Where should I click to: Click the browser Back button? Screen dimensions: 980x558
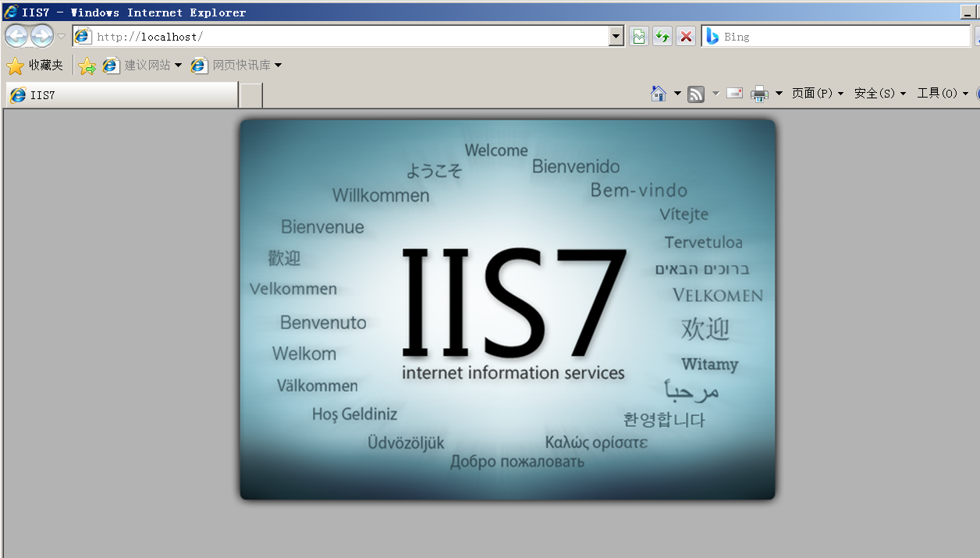tap(16, 36)
